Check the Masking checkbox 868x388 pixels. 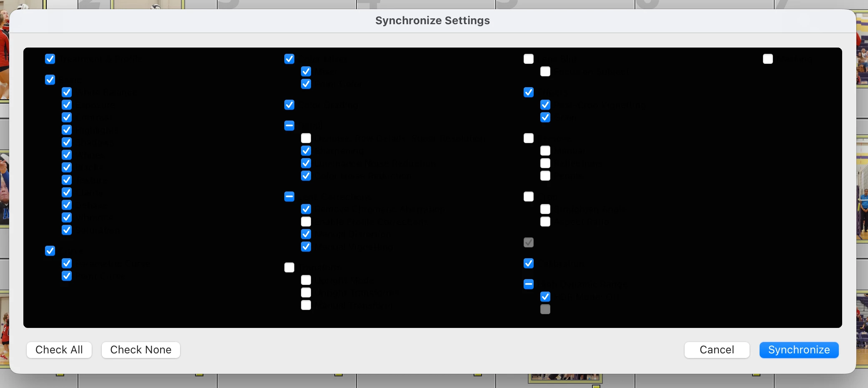pyautogui.click(x=768, y=59)
